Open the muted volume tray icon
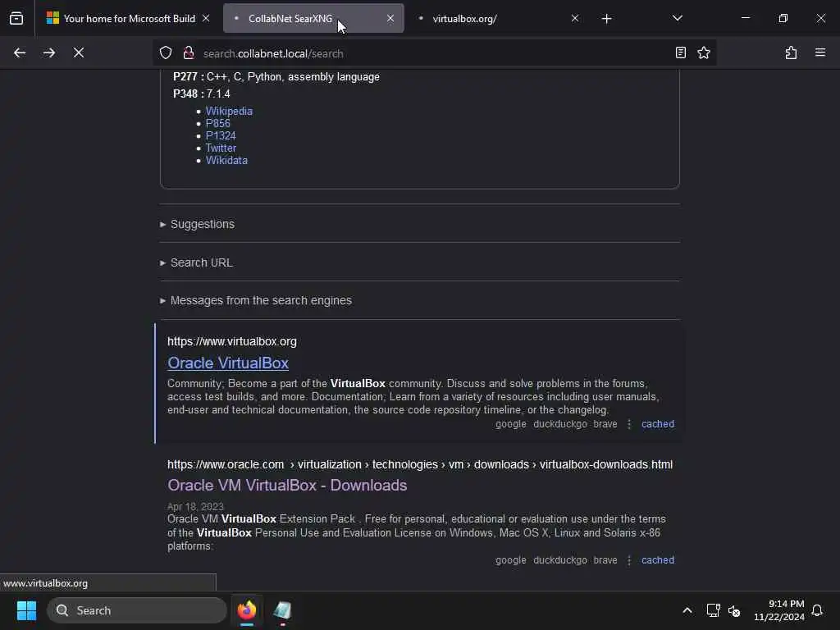The height and width of the screenshot is (630, 840). [734, 610]
